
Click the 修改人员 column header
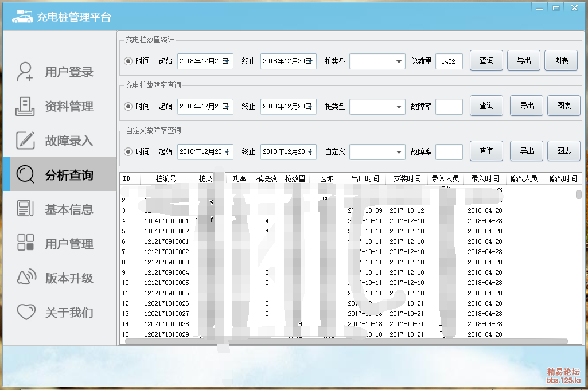[x=524, y=178]
